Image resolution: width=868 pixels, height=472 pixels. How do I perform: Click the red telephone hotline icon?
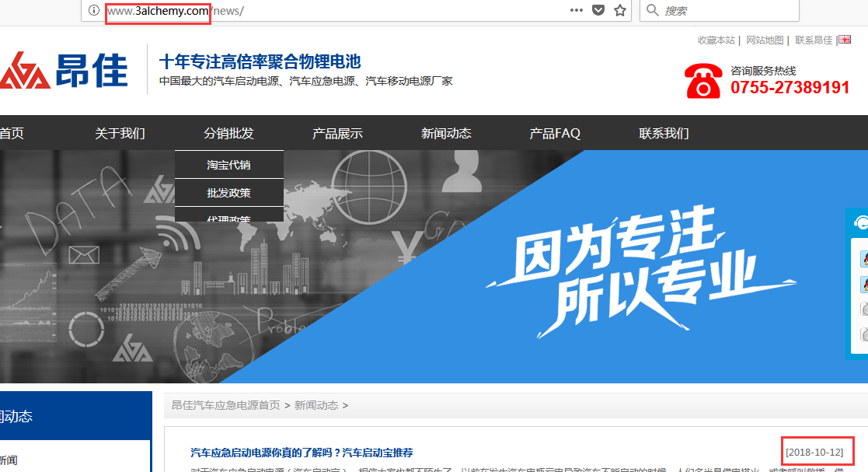tap(703, 81)
